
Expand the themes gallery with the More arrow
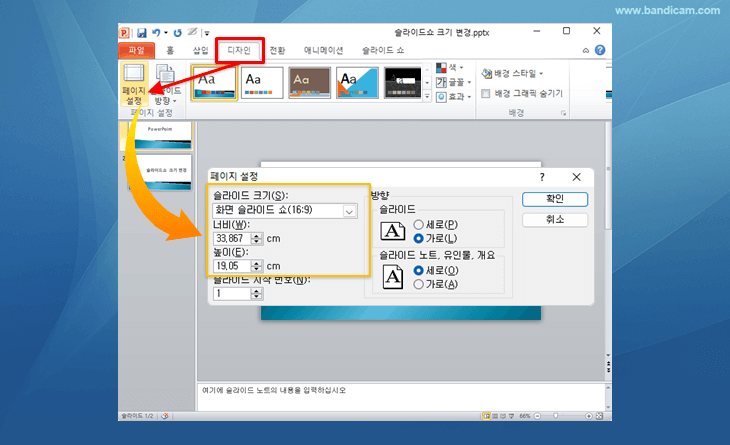pyautogui.click(x=427, y=96)
